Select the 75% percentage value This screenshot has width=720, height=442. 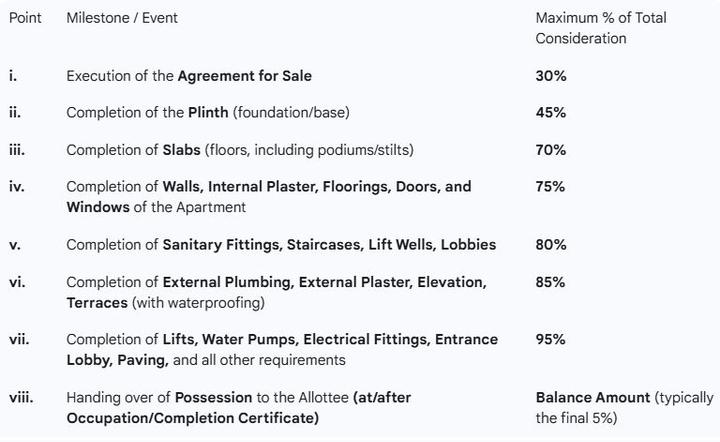[551, 186]
